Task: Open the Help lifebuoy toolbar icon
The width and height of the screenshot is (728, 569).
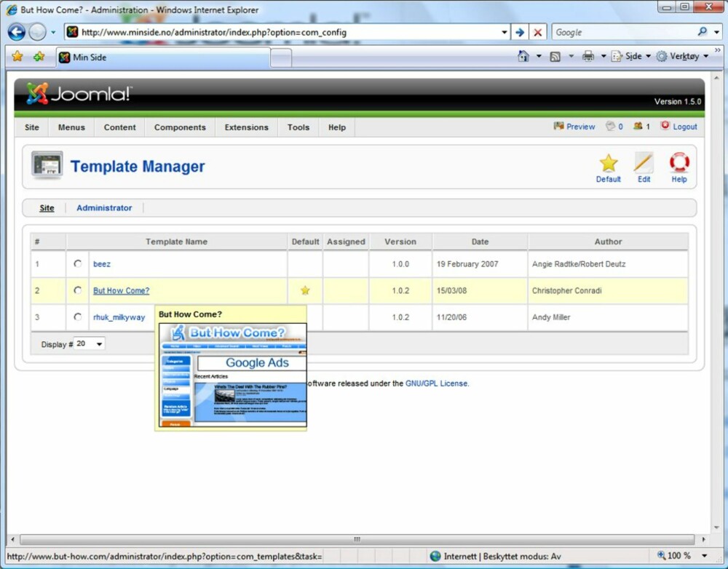Action: tap(679, 163)
